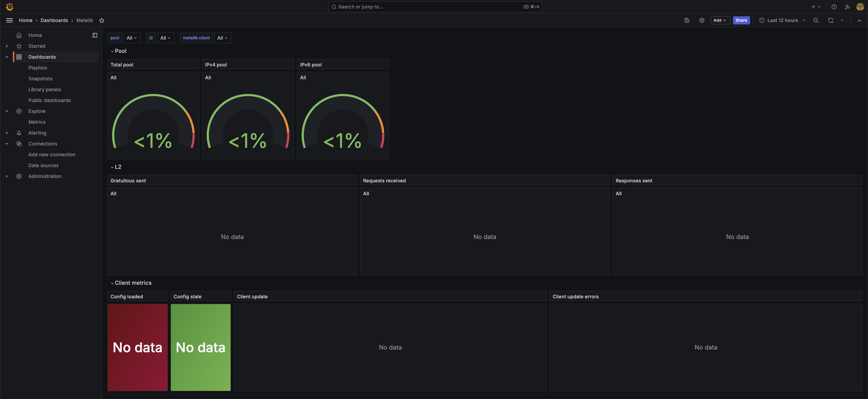Open the news feed icon
This screenshot has height=399, width=868.
coord(847,7)
